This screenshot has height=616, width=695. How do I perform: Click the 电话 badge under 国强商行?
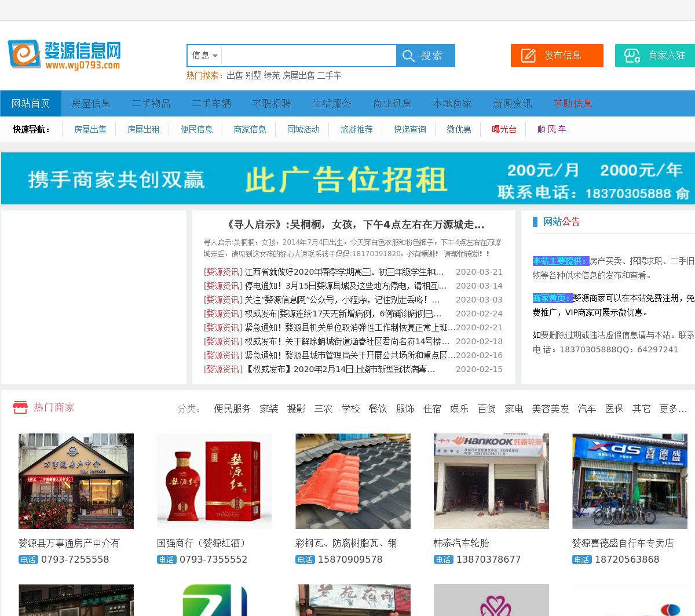click(166, 560)
